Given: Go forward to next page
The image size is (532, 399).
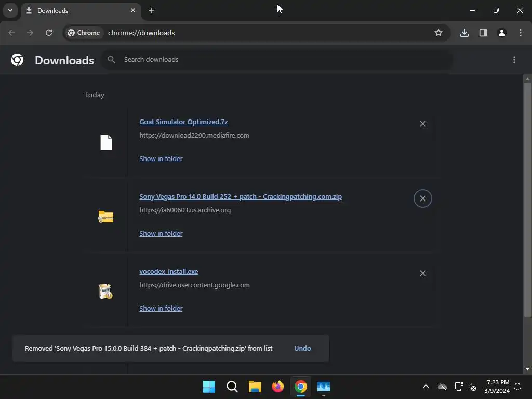Looking at the screenshot, I should point(30,33).
